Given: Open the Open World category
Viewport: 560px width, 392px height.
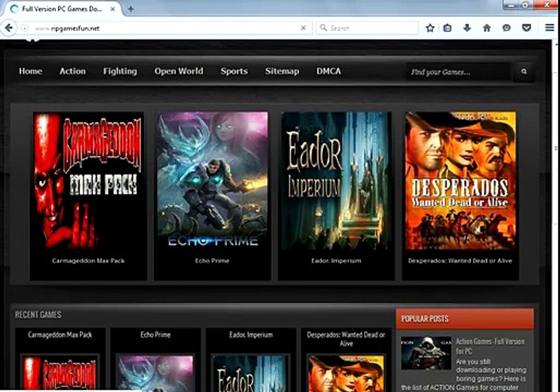Looking at the screenshot, I should click(179, 71).
